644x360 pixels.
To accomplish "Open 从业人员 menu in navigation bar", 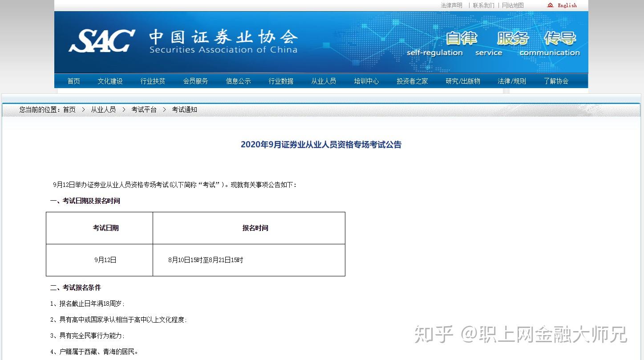I will [x=324, y=81].
